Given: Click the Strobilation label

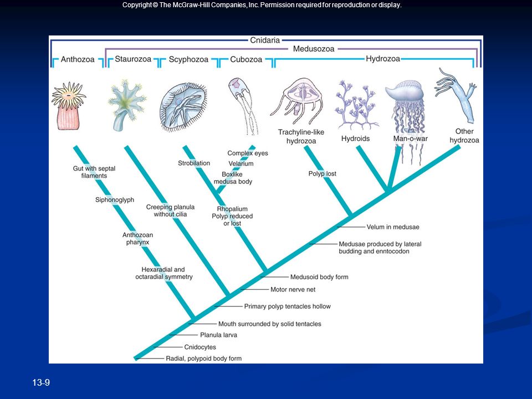Looking at the screenshot, I should tap(194, 163).
